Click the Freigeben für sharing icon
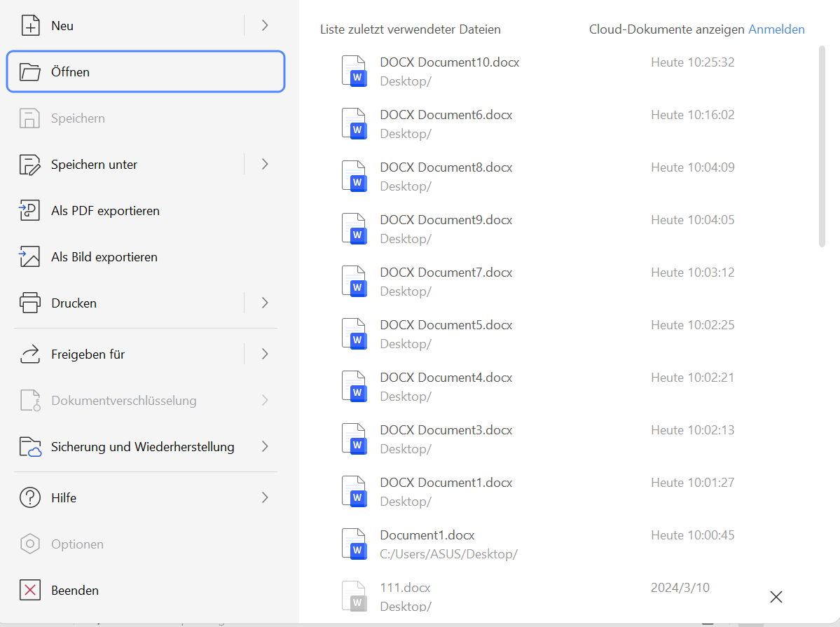The height and width of the screenshot is (627, 840). tap(31, 354)
